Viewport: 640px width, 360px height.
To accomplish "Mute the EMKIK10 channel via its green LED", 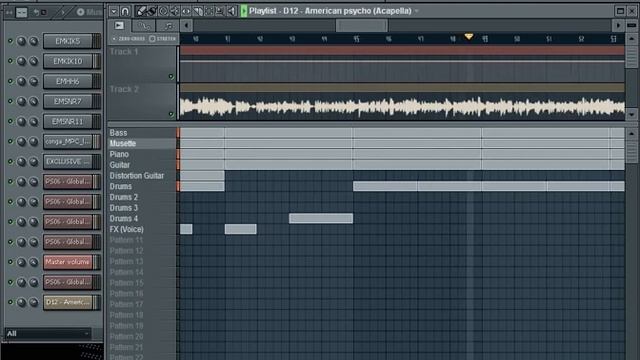I will click(x=10, y=61).
